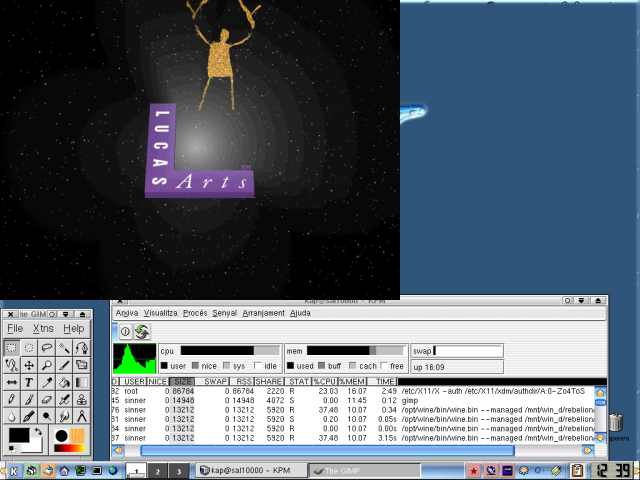Sort processes by the TIME column header
The height and width of the screenshot is (480, 640).
[x=382, y=382]
